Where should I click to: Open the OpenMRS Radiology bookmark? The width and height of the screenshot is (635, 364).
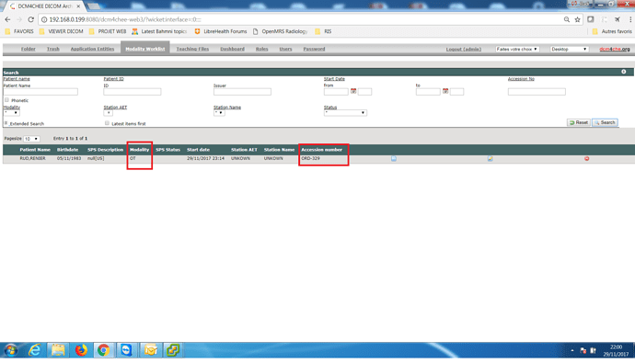pyautogui.click(x=280, y=31)
